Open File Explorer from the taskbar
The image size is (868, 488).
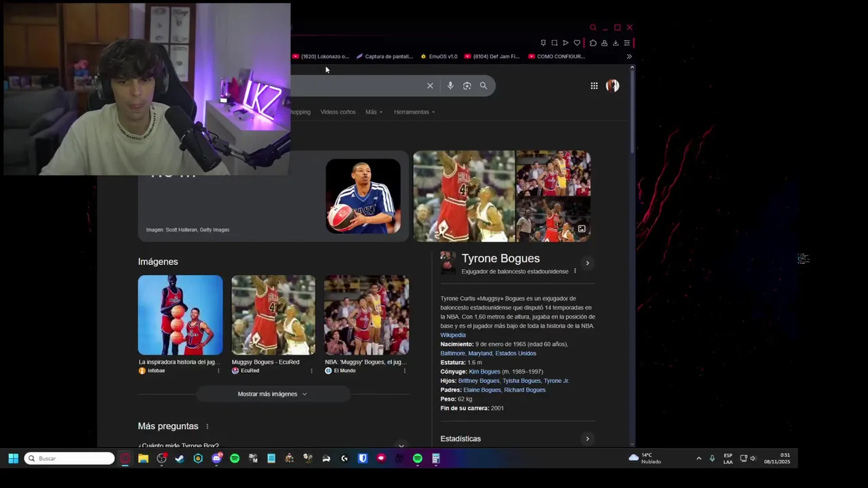click(x=143, y=458)
